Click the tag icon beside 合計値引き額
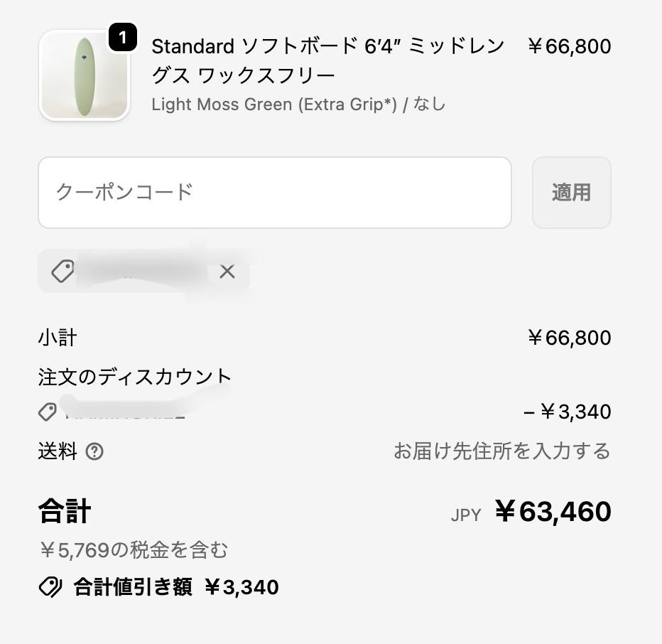Screen dimensions: 662x644 coord(50,587)
